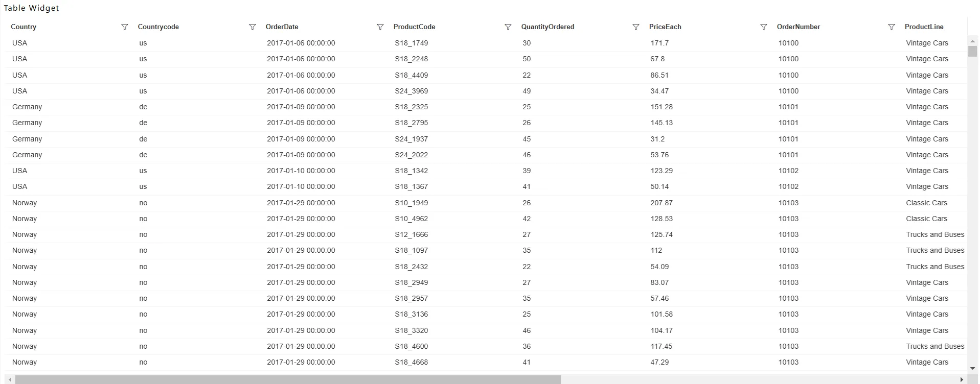
Task: Open the Country column filter icon
Action: pyautogui.click(x=124, y=27)
